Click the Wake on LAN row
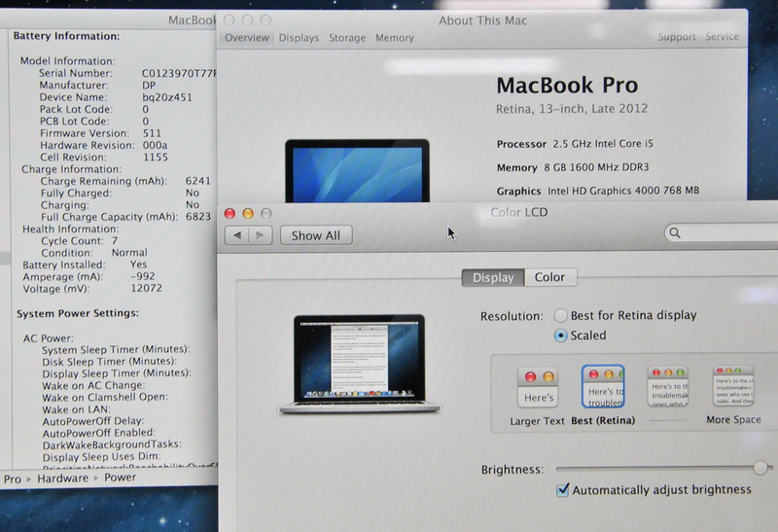Image resolution: width=778 pixels, height=532 pixels. coord(77,409)
